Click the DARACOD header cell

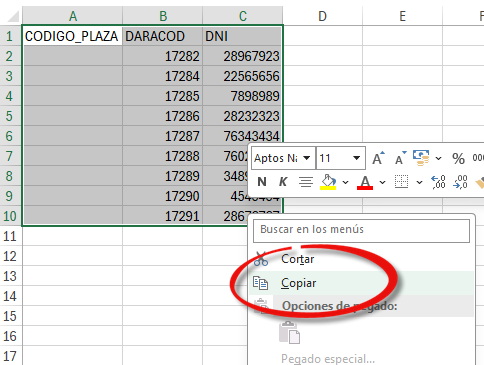(x=163, y=36)
